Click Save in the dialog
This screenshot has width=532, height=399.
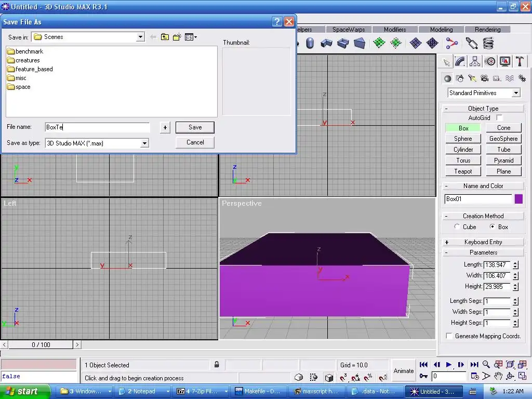pyautogui.click(x=195, y=127)
